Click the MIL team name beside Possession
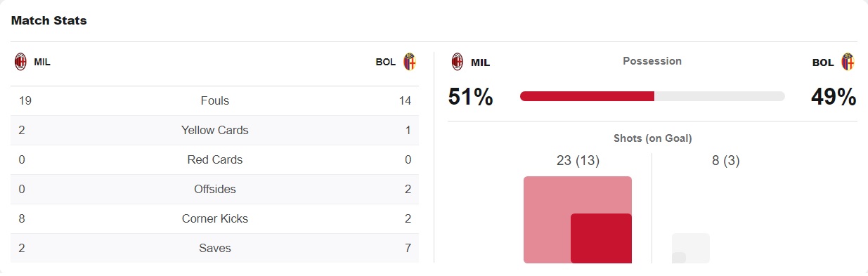Image resolution: width=868 pixels, height=276 pixels. pos(480,62)
